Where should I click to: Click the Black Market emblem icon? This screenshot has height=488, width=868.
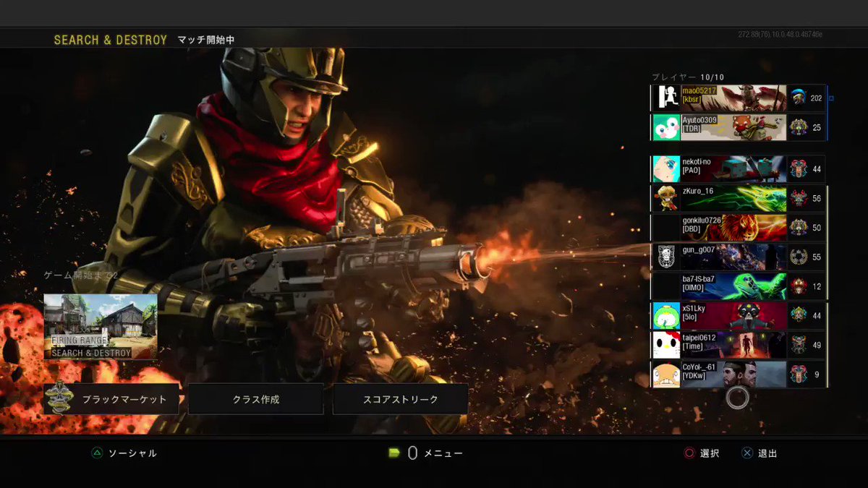(59, 398)
